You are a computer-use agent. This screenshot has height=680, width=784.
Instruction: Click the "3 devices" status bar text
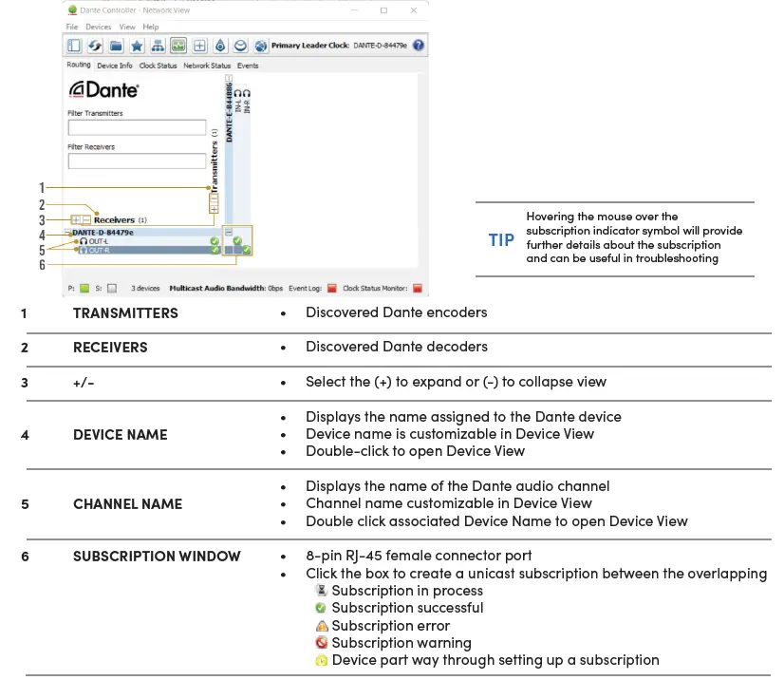pyautogui.click(x=145, y=288)
